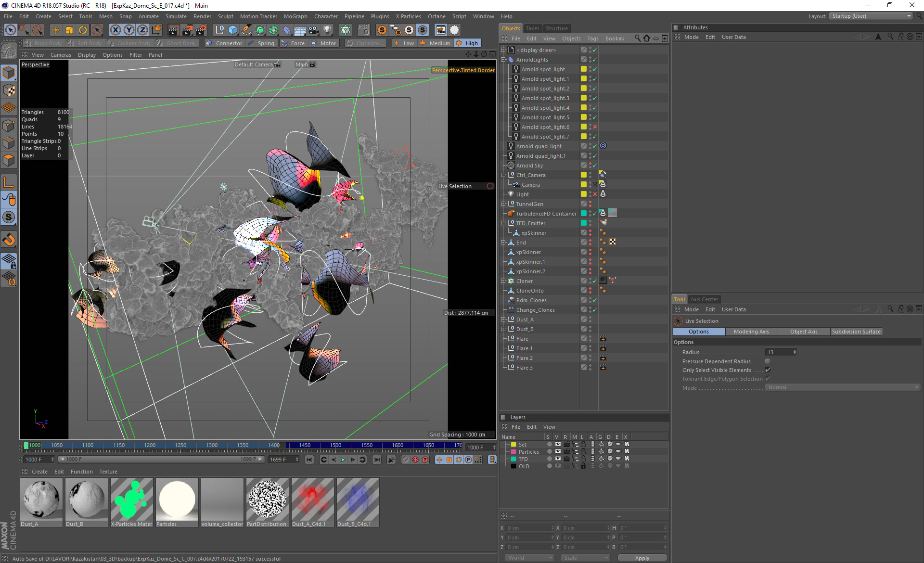Set quality to Medium
This screenshot has height=563, width=924.
pos(435,43)
